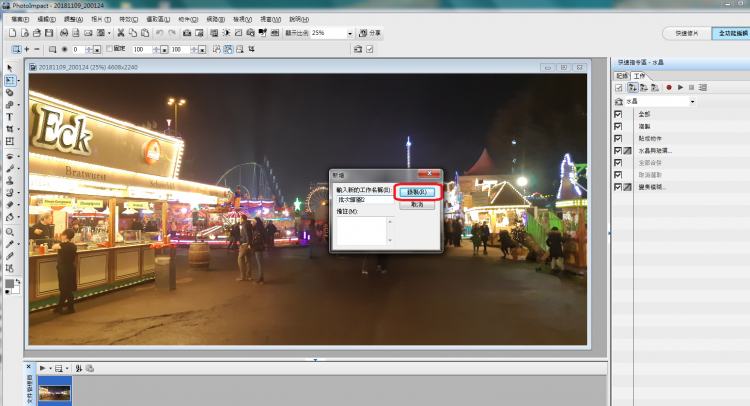
Task: Click the 錄製 button in the dialog
Action: [x=417, y=191]
